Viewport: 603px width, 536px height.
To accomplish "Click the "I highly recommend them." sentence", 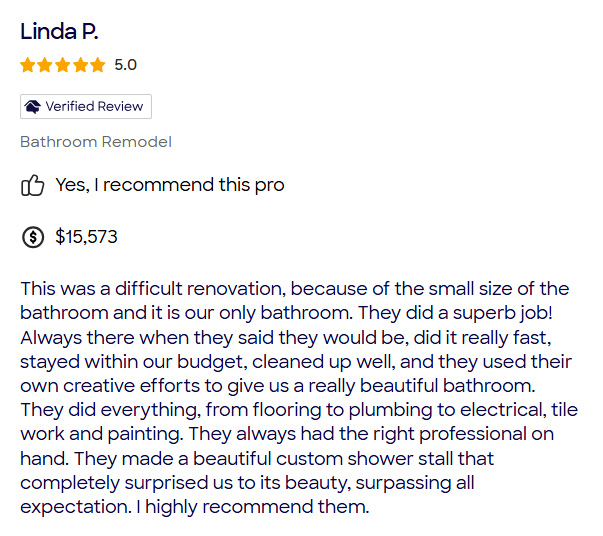I will pos(253,507).
